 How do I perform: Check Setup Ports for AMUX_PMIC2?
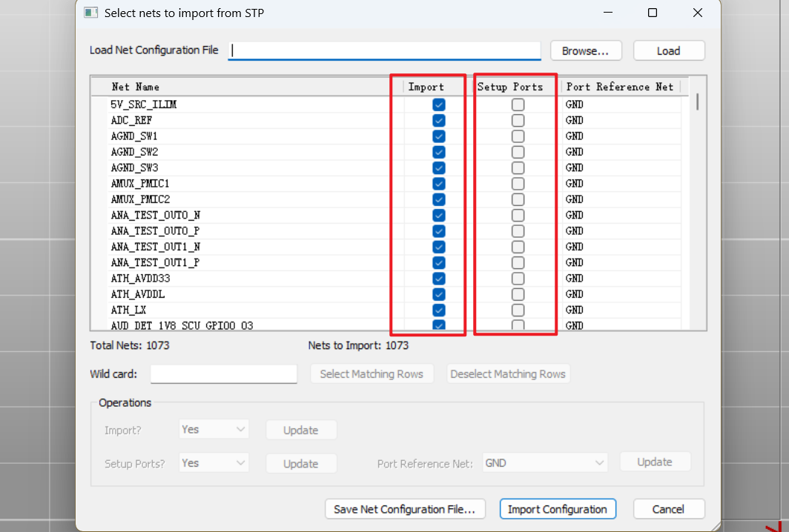(518, 199)
